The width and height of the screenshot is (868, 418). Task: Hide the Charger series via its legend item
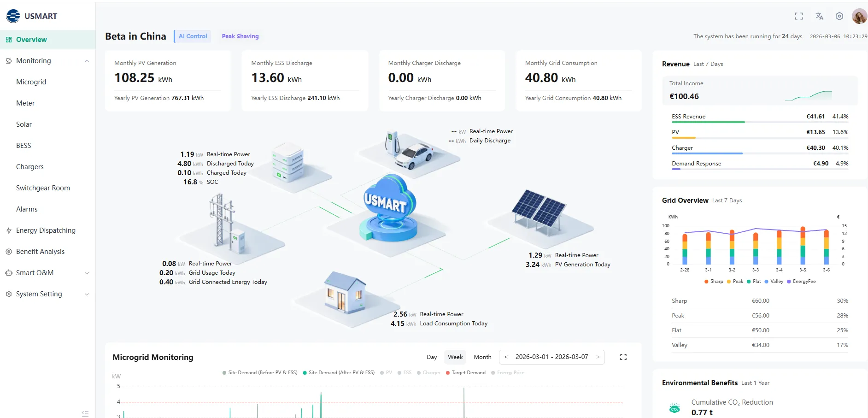(428, 372)
